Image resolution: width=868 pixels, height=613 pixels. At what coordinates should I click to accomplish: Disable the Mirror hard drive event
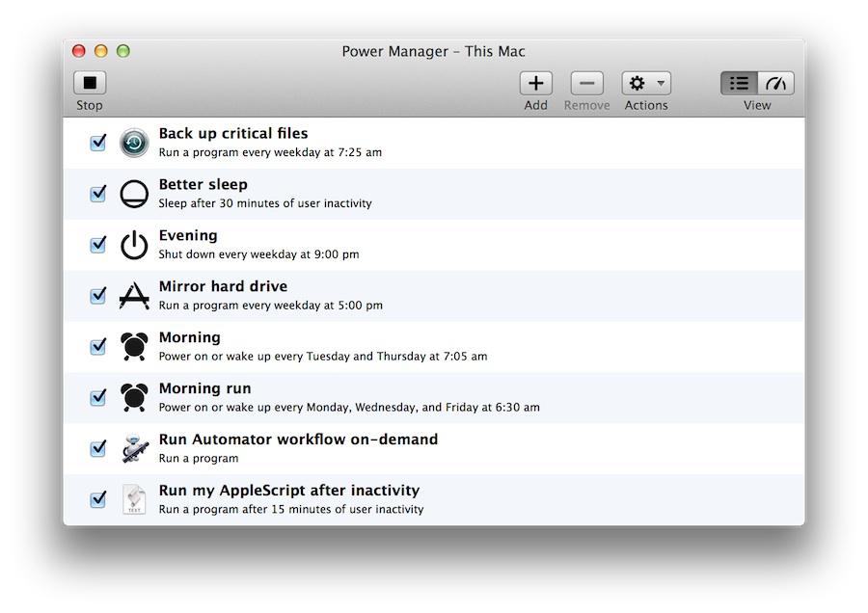tap(98, 296)
